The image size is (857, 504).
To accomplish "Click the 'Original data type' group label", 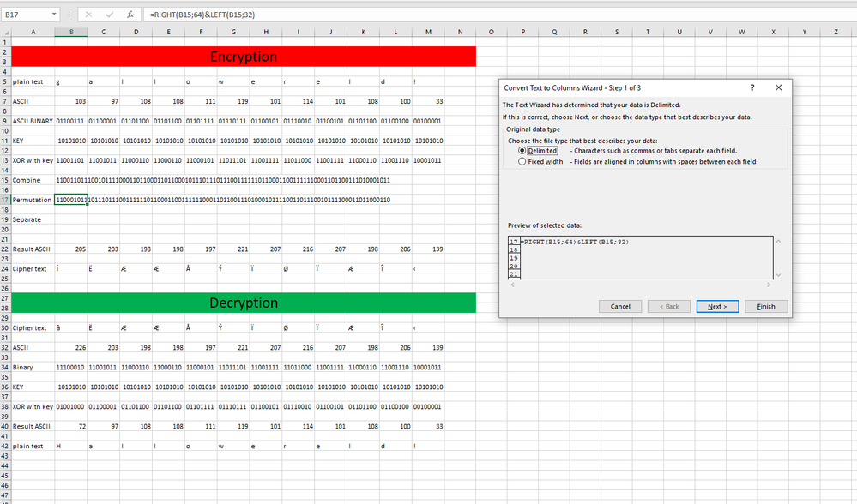I will pos(533,129).
